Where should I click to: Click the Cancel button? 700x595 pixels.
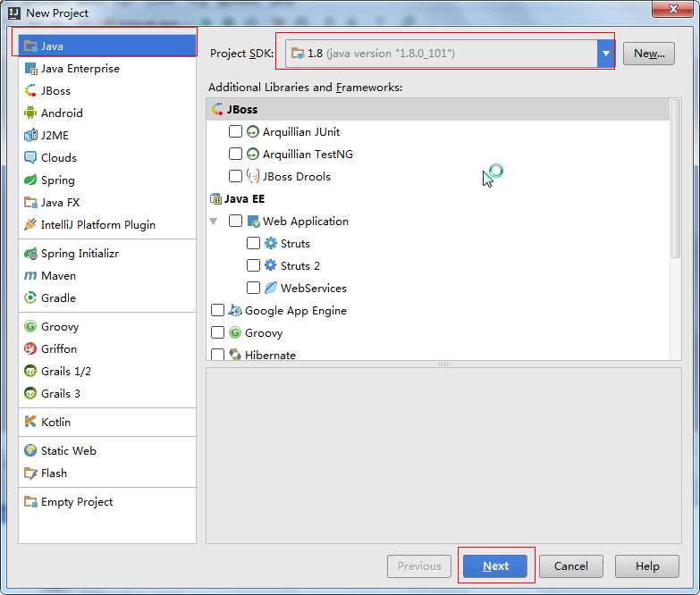pyautogui.click(x=571, y=566)
